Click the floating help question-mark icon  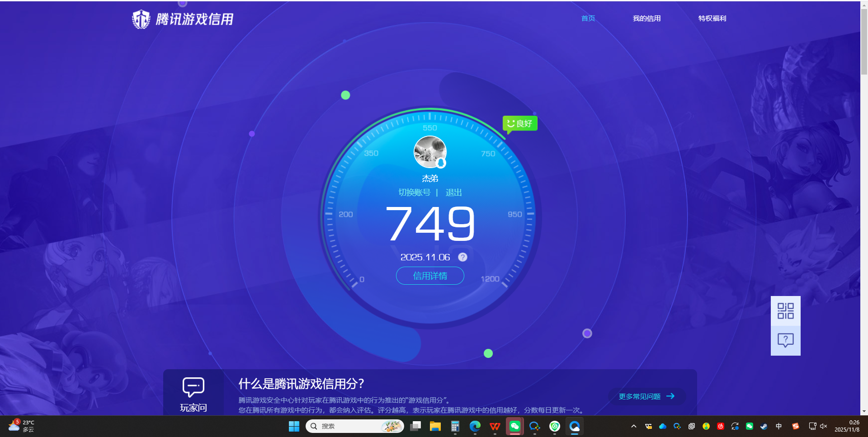[785, 340]
